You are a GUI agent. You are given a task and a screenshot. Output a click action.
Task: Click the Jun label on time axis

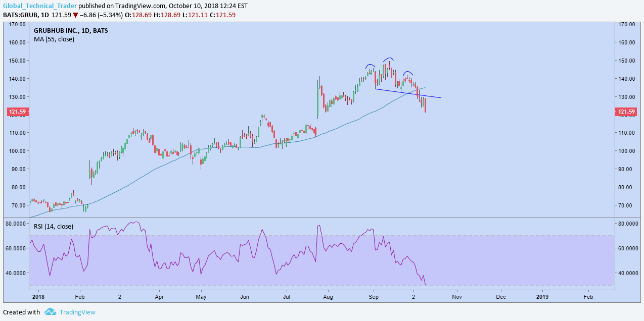click(244, 296)
